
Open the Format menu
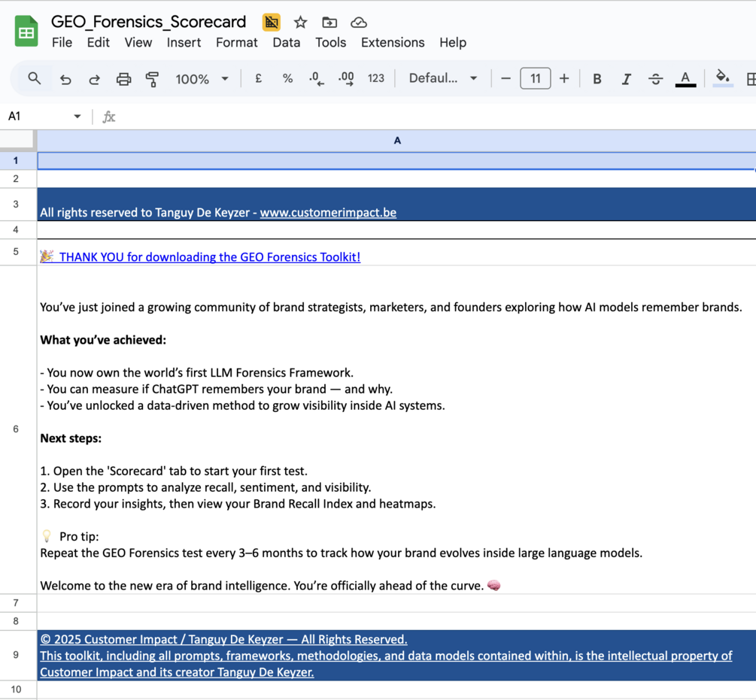(237, 42)
